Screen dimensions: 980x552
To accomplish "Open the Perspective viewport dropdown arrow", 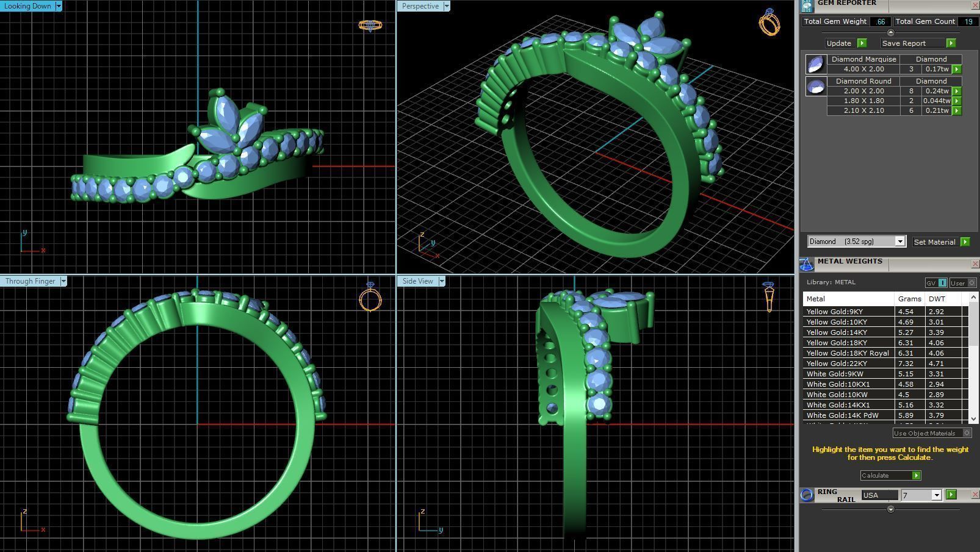I will (x=447, y=6).
